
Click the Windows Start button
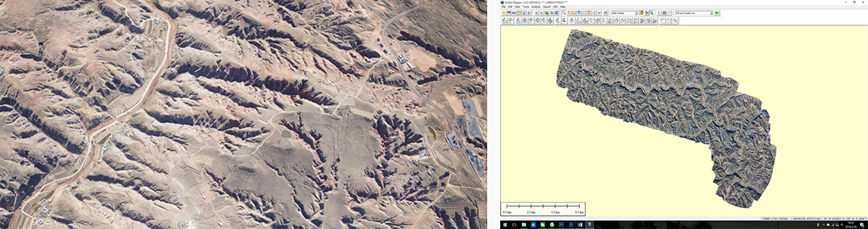pyautogui.click(x=505, y=225)
